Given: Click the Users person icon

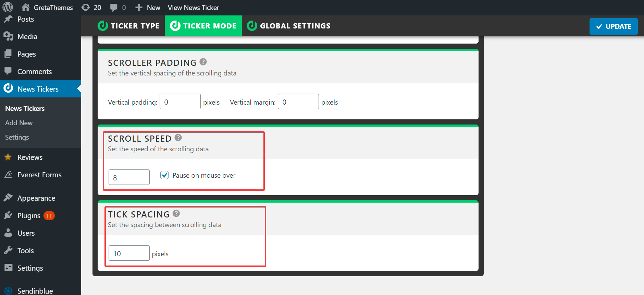Looking at the screenshot, I should tap(8, 233).
